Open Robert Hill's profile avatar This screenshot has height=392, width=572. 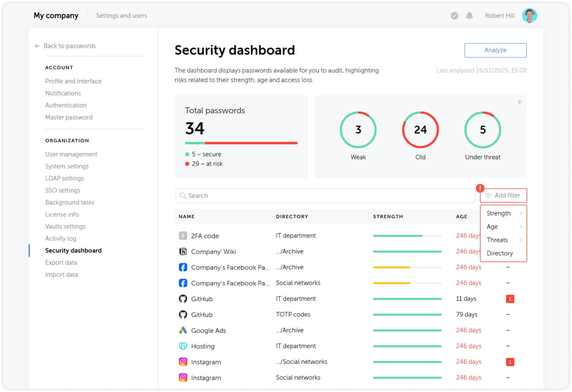pos(529,16)
